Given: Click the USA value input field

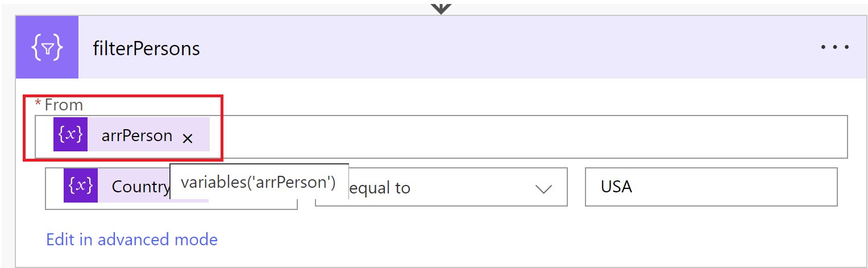Looking at the screenshot, I should coord(711,187).
